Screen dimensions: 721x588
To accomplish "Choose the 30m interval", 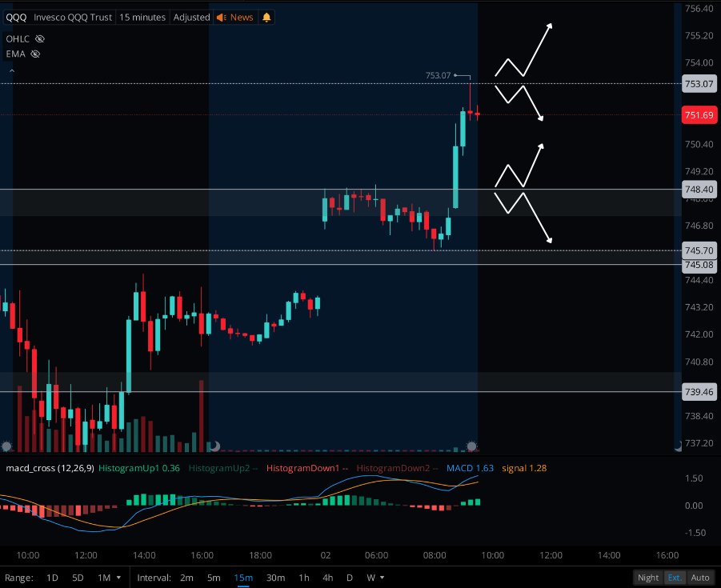I will pyautogui.click(x=275, y=578).
